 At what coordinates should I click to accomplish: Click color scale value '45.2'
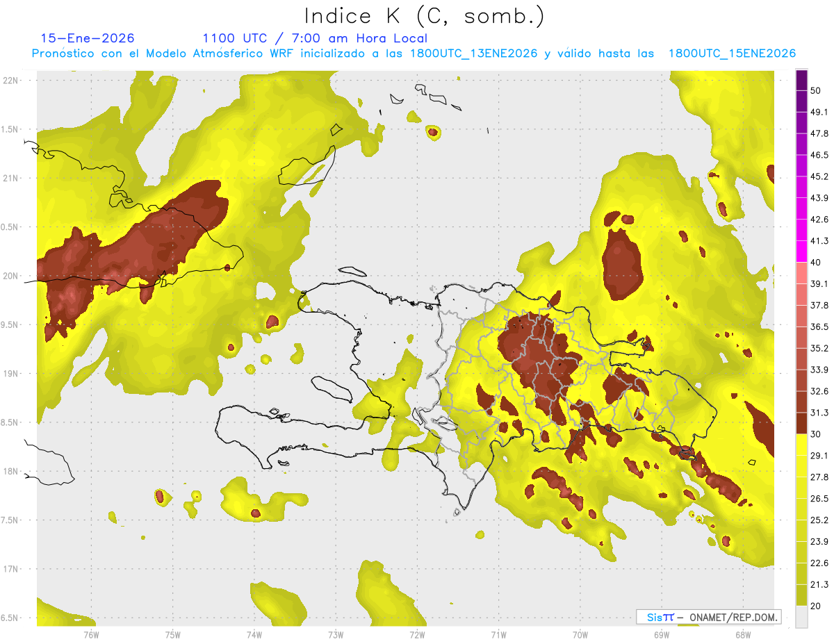pyautogui.click(x=819, y=176)
